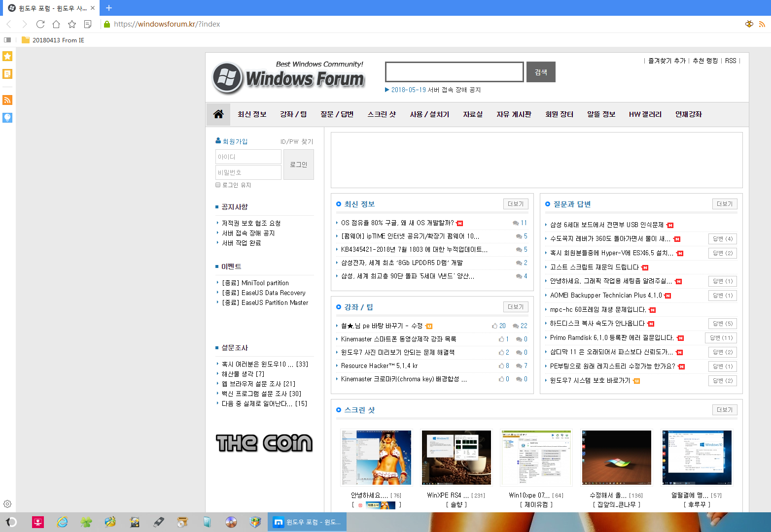The image size is (771, 532).
Task: Go back with the browser back arrow
Action: point(9,24)
